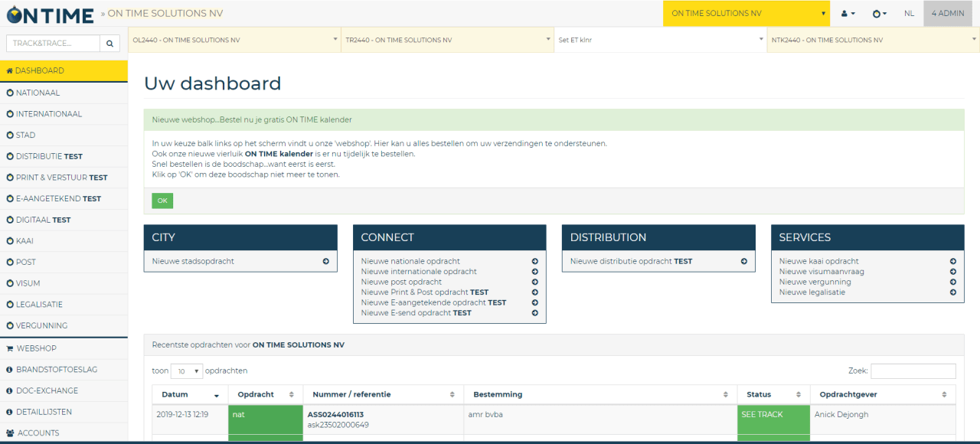Click arrow icon for Nieuwe E-aangetekende opdracht
The height and width of the screenshot is (444, 980).
pos(534,302)
